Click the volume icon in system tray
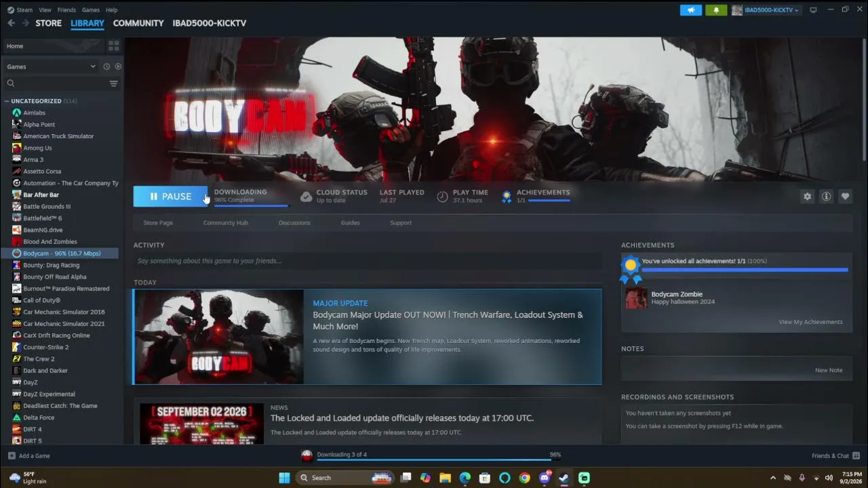 829,478
